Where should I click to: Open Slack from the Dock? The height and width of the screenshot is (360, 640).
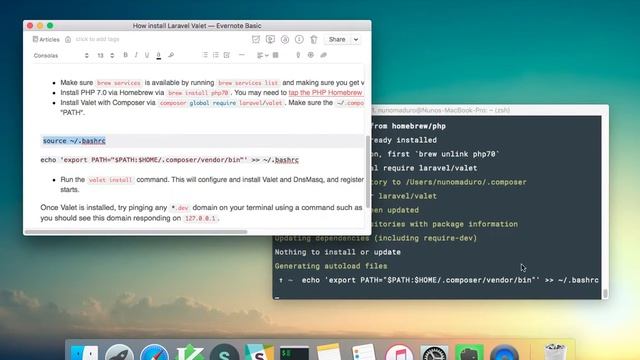(x=259, y=353)
